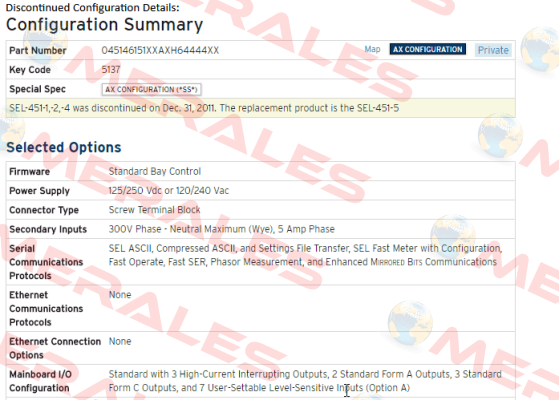The image size is (559, 400).
Task: Select part number 04514615IXXAXH64444XX
Action: tap(160, 50)
